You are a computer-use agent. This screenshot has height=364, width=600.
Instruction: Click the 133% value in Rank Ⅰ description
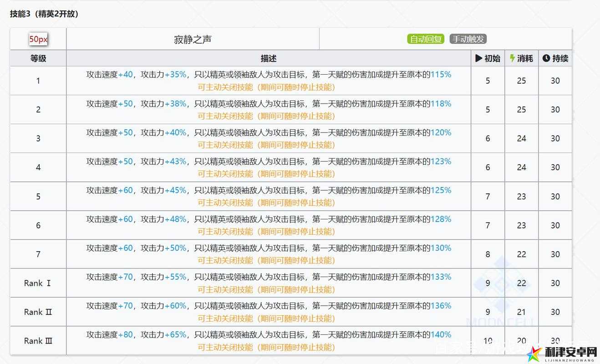pyautogui.click(x=441, y=277)
